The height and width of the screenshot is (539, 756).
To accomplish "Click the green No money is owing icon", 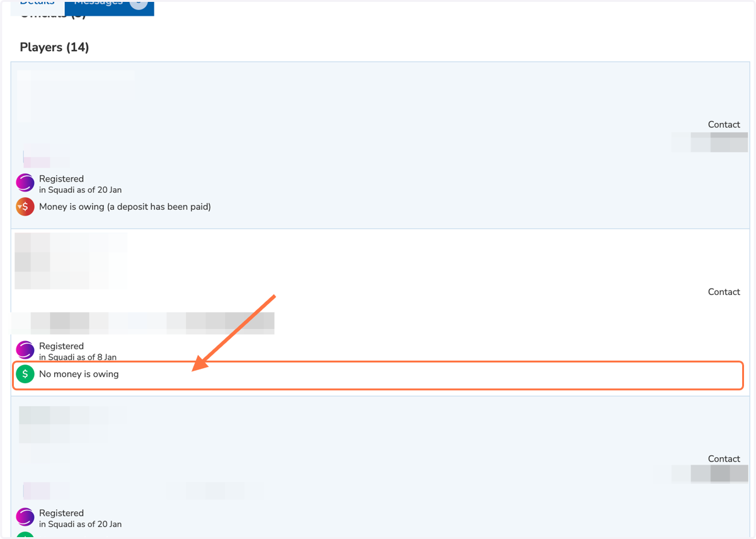I will 25,374.
